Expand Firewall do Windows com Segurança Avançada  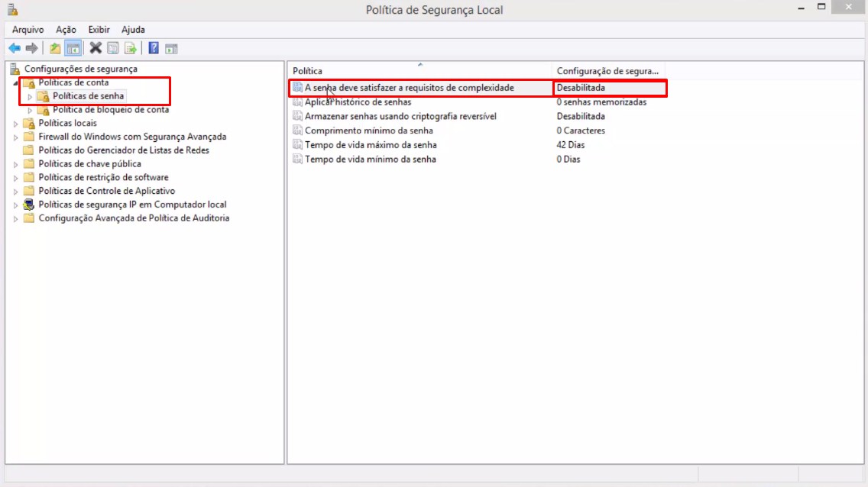[x=15, y=137]
